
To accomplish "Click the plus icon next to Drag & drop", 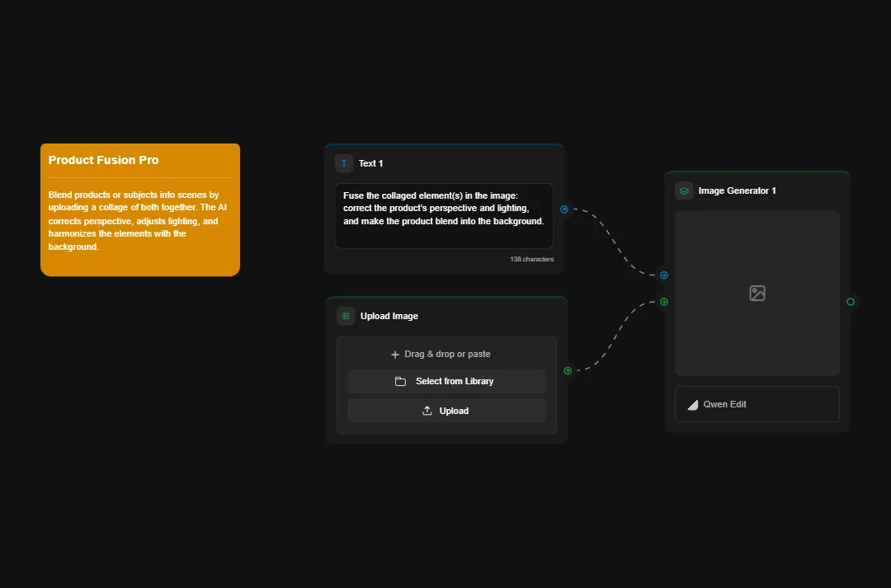I will click(x=394, y=354).
